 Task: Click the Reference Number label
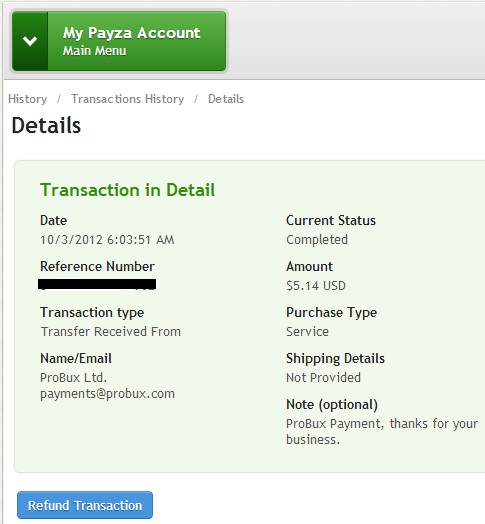click(x=97, y=267)
